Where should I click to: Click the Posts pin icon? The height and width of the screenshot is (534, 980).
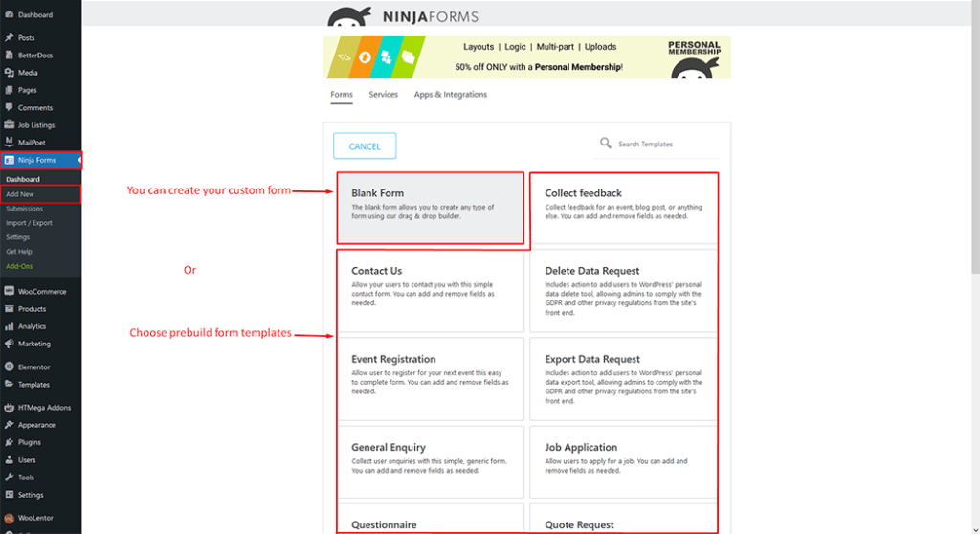point(9,37)
